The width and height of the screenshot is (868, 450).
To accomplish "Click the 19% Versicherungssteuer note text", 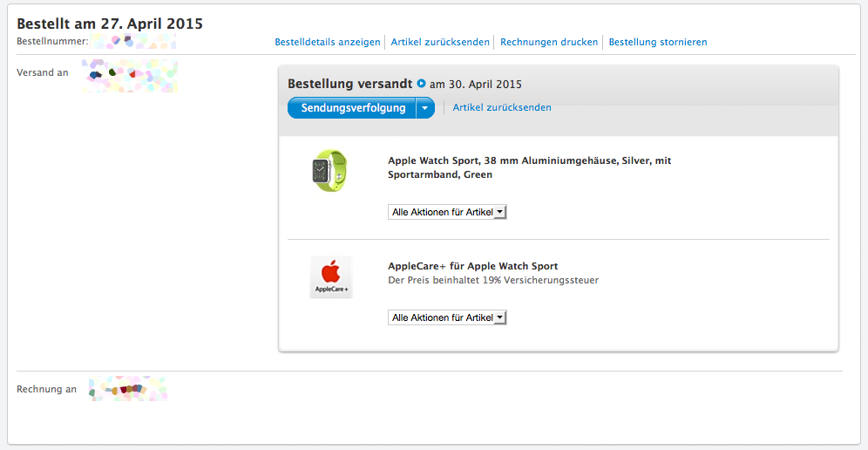I will click(x=493, y=280).
